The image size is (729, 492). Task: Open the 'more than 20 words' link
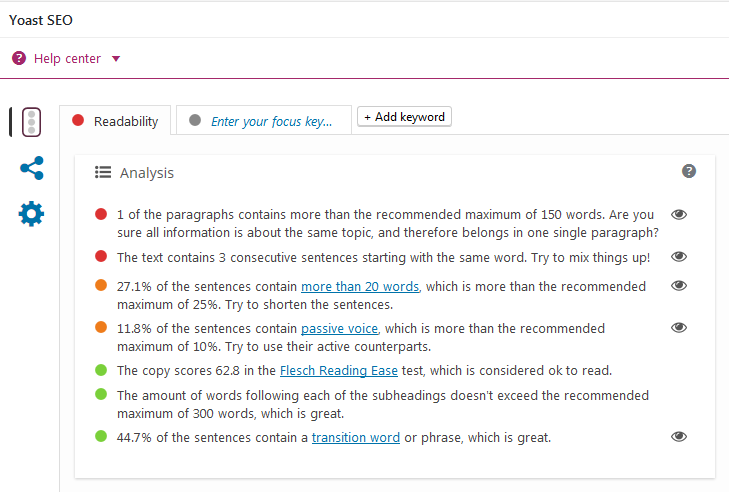tap(360, 286)
